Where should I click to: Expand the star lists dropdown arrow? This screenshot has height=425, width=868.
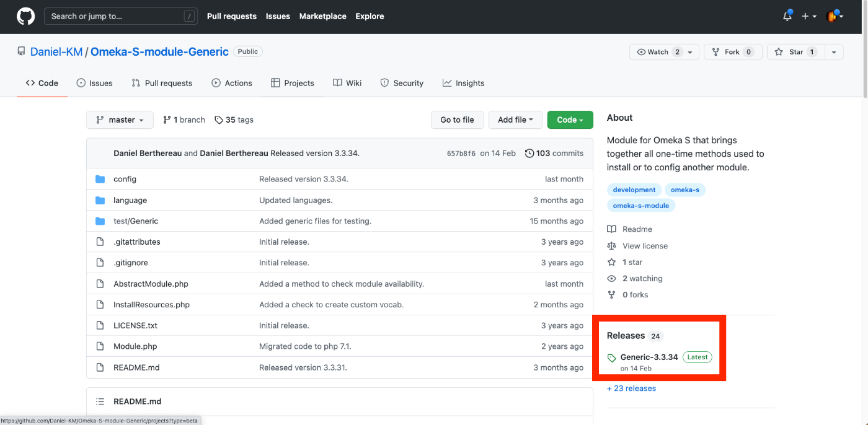834,52
